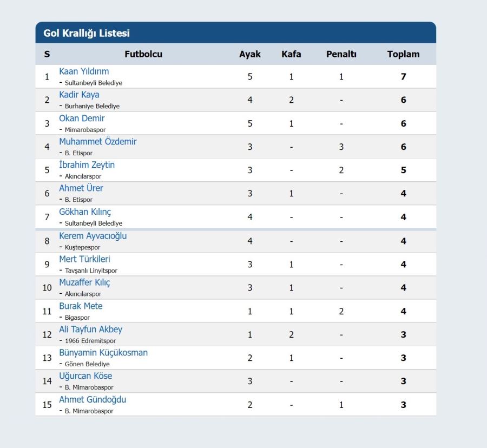Select Burak Mete player link
The height and width of the screenshot is (448, 487).
(x=81, y=306)
